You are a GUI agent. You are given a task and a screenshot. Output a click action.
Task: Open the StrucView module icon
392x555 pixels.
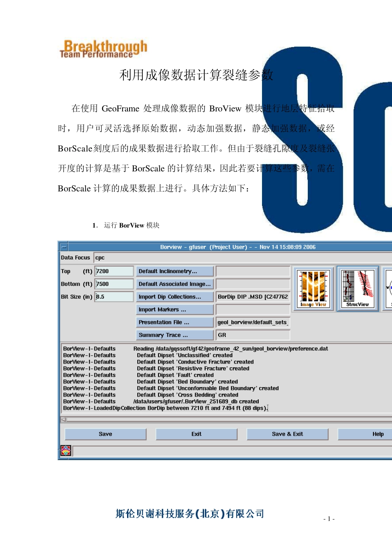[358, 289]
